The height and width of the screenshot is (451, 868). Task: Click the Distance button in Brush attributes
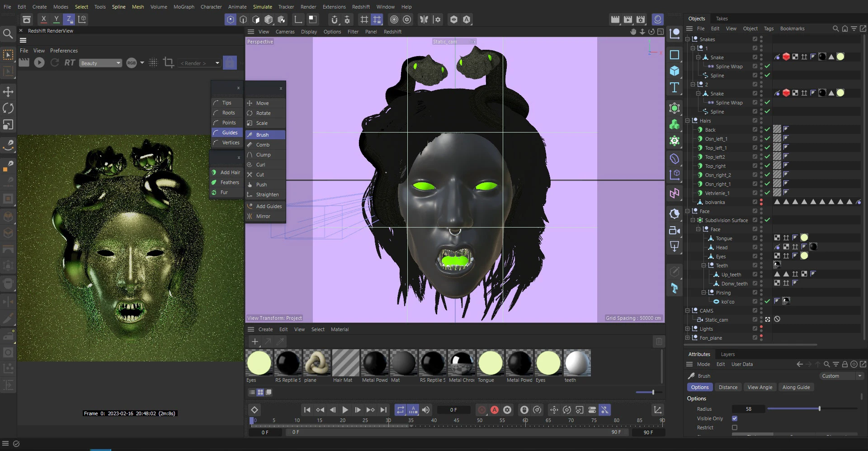728,387
